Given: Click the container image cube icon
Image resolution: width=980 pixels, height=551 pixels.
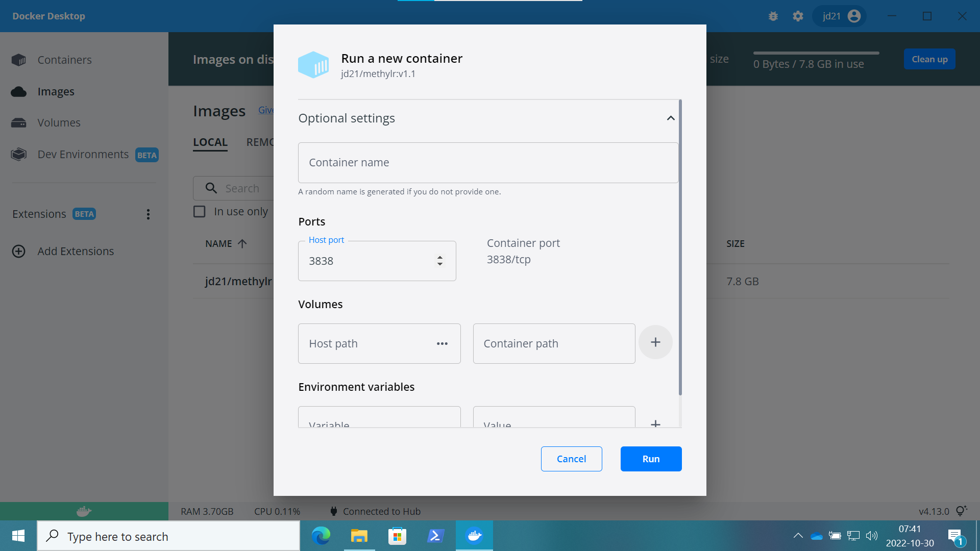Looking at the screenshot, I should 313,65.
